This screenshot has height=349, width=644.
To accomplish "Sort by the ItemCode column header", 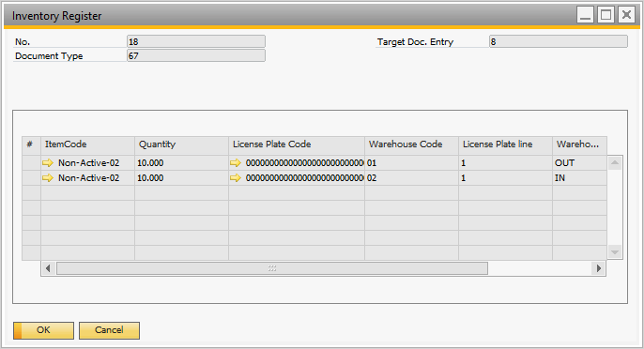I will pos(87,144).
